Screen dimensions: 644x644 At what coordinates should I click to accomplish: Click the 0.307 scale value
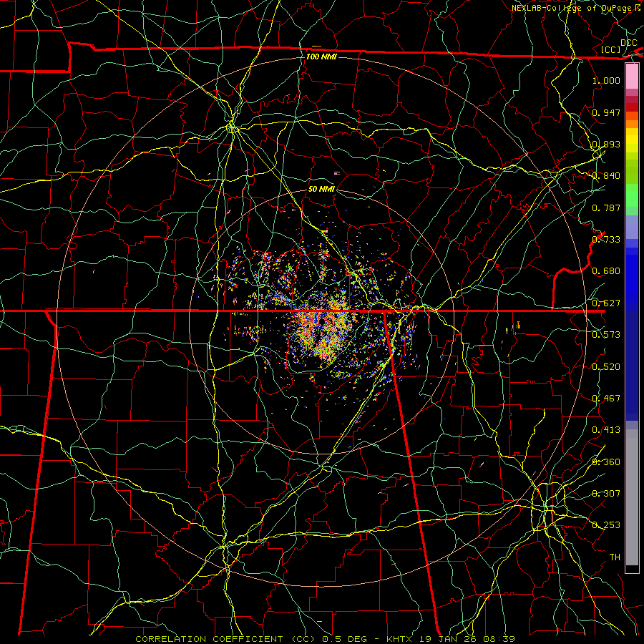point(606,493)
